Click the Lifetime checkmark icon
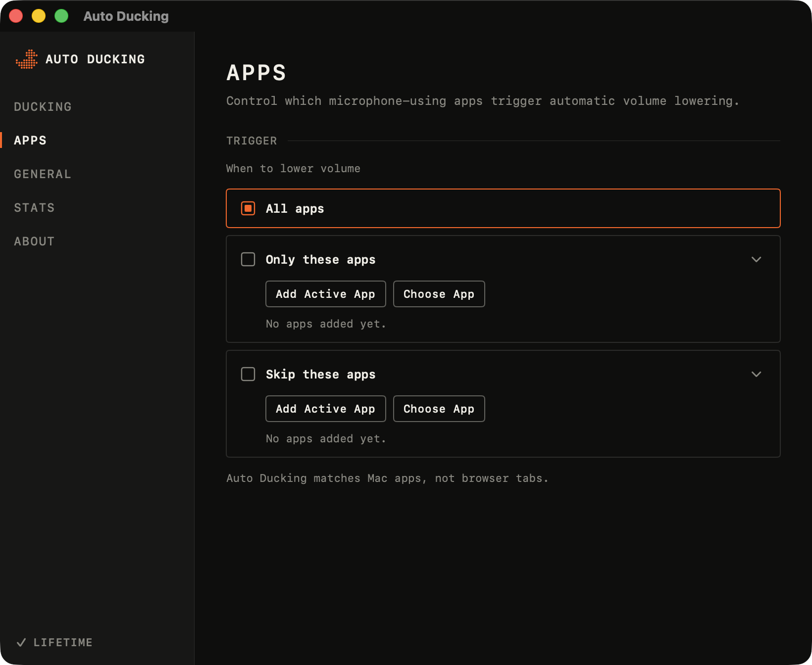The width and height of the screenshot is (812, 665). [x=21, y=642]
